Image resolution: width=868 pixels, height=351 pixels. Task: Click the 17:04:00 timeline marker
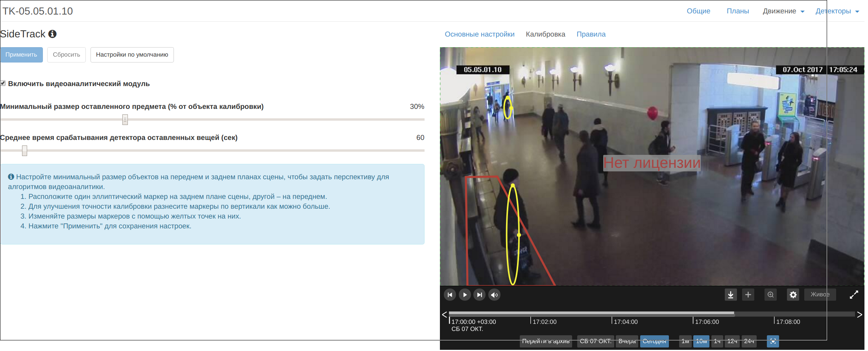click(626, 322)
